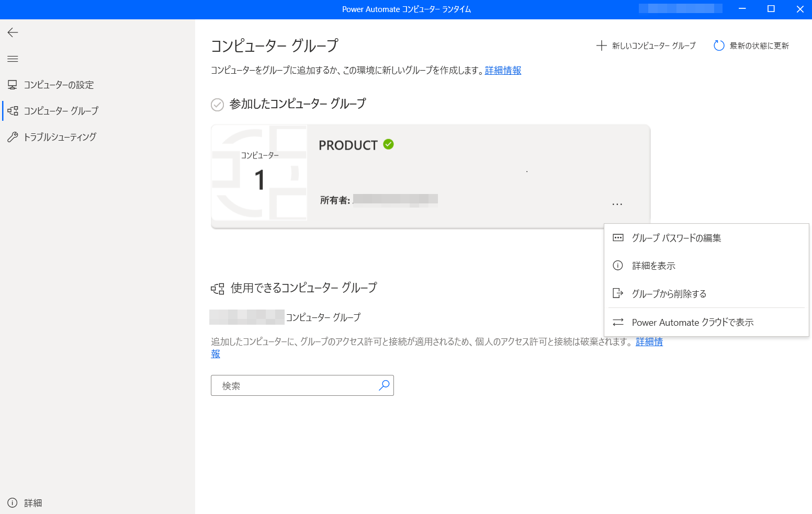Click the magnifier icon in the search box

click(x=385, y=385)
